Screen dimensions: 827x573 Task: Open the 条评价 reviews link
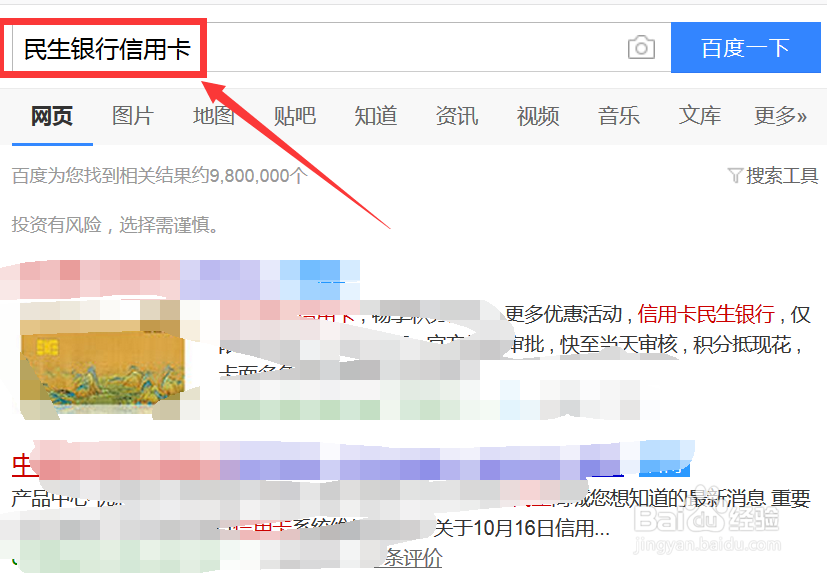pos(408,558)
